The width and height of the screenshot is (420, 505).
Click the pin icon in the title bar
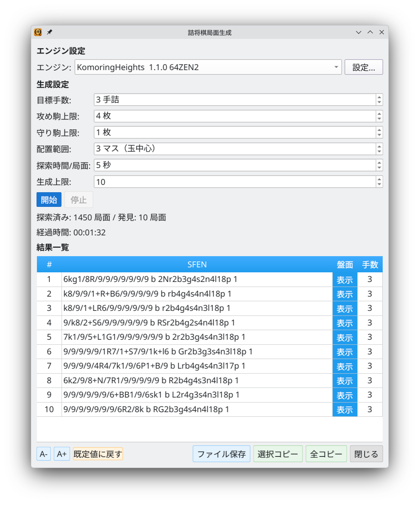pyautogui.click(x=50, y=32)
